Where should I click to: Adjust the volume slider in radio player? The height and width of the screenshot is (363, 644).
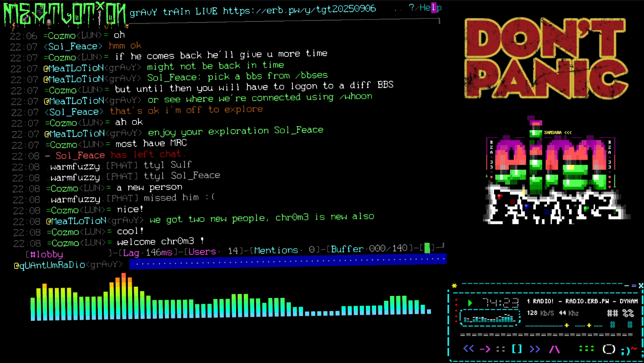pyautogui.click(x=547, y=325)
